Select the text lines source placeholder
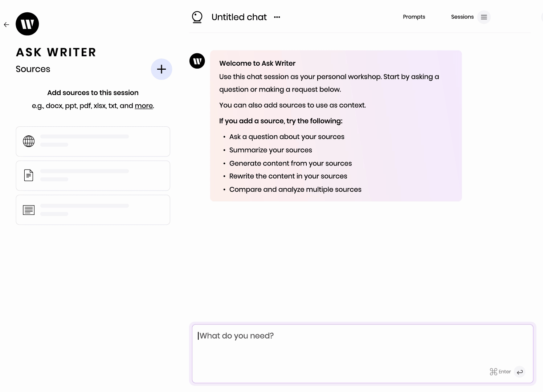This screenshot has width=543, height=392. 93,210
